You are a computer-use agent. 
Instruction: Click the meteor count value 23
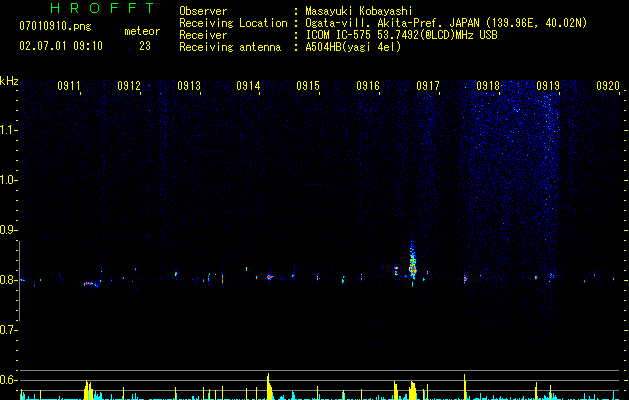(x=145, y=46)
